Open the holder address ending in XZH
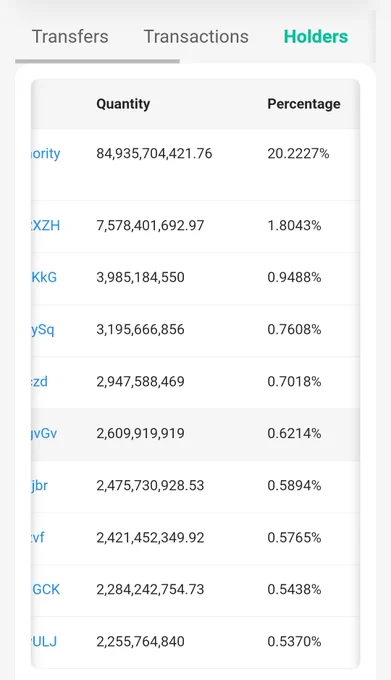This screenshot has height=680, width=391. click(x=46, y=226)
